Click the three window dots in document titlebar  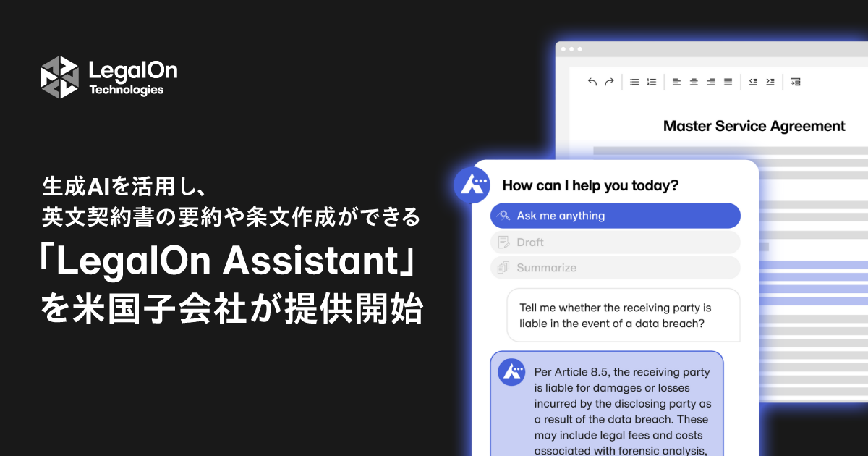(571, 49)
